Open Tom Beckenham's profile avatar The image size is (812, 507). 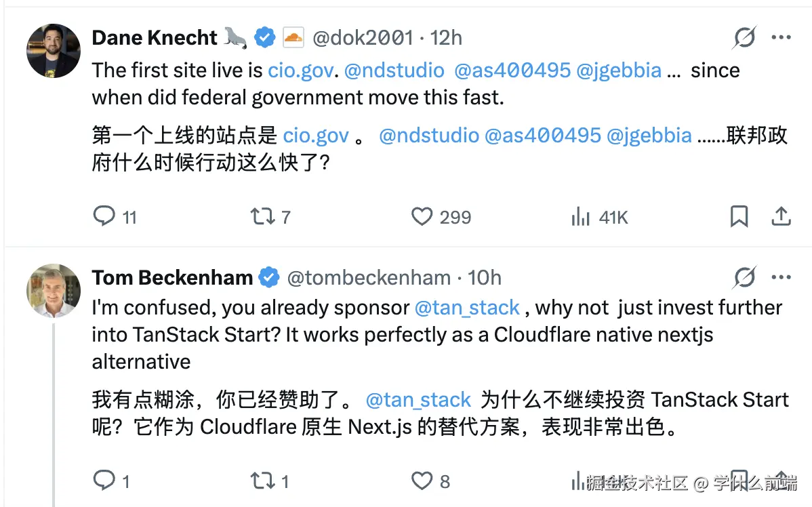point(54,291)
